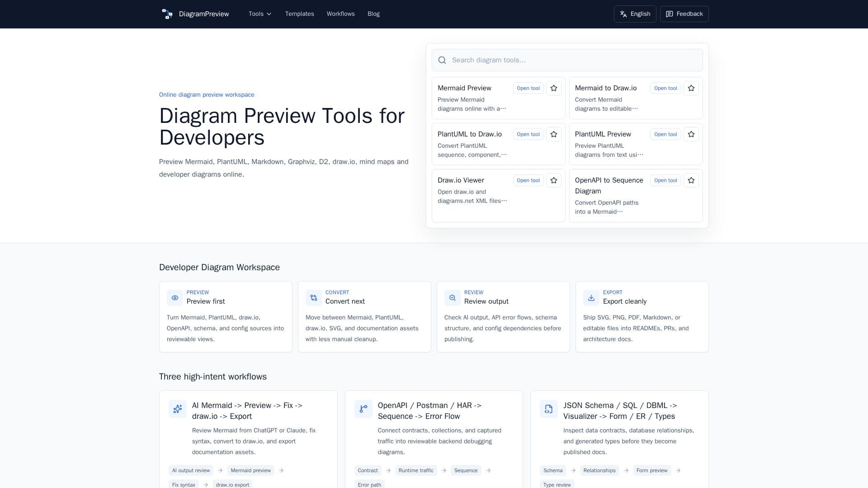Viewport: 868px width, 488px height.
Task: Favorite Mermaid to Draw.io with its star
Action: click(x=691, y=88)
